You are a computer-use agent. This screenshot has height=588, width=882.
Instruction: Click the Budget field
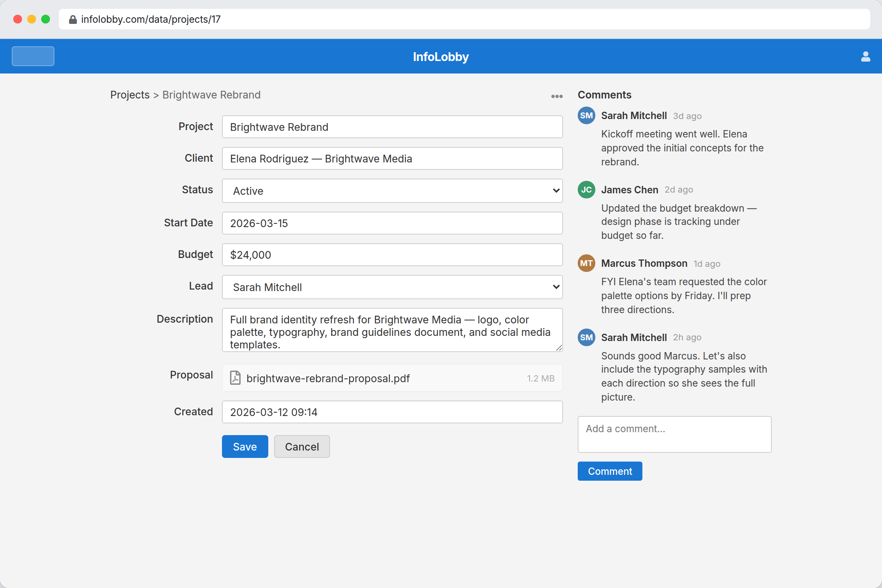click(392, 255)
